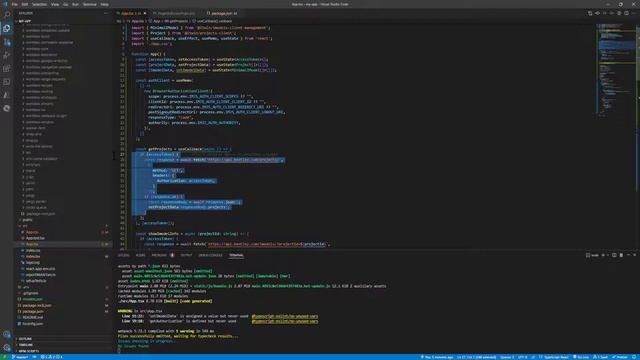Image resolution: width=640 pixels, height=360 pixels.
Task: Open the Manage gear icon
Action: coord(7,348)
